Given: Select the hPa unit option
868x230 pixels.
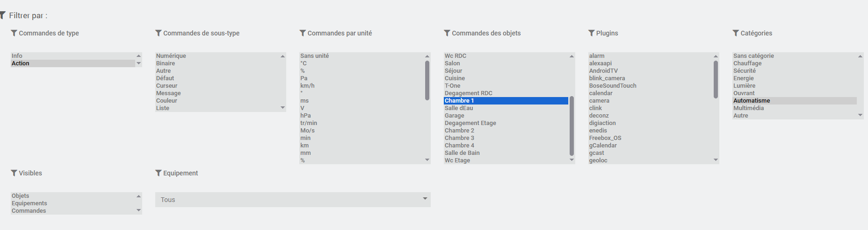Looking at the screenshot, I should pyautogui.click(x=305, y=116).
